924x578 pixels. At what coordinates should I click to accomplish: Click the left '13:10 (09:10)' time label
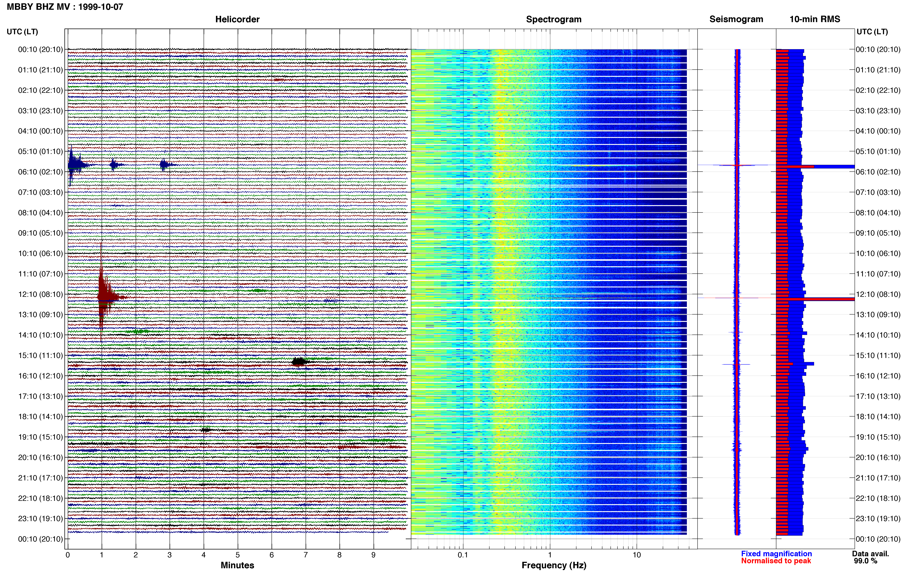tap(41, 314)
